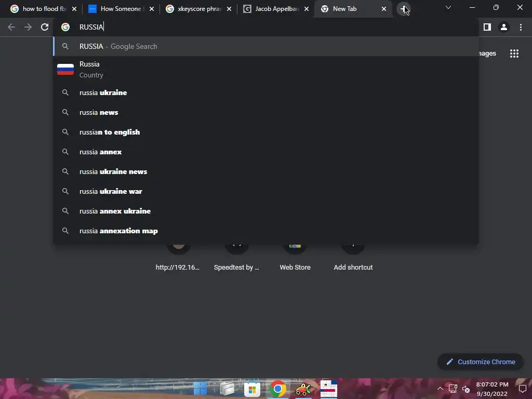Choose the 'russia annex' suggestion
This screenshot has width=532, height=399.
(267, 152)
